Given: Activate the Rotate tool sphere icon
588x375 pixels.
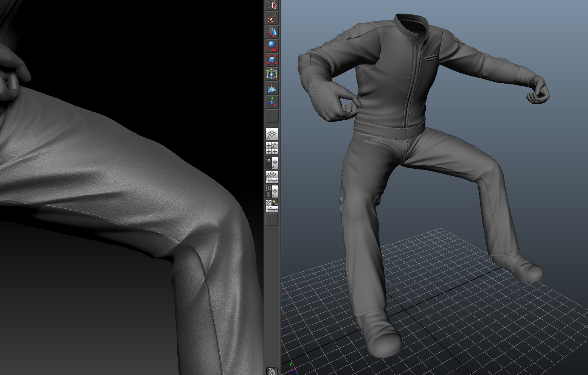Looking at the screenshot, I should (272, 46).
